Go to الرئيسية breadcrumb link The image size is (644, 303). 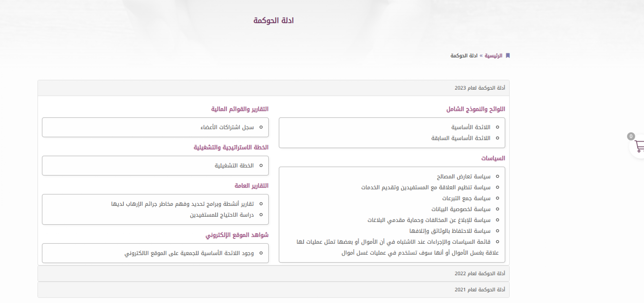(x=493, y=56)
